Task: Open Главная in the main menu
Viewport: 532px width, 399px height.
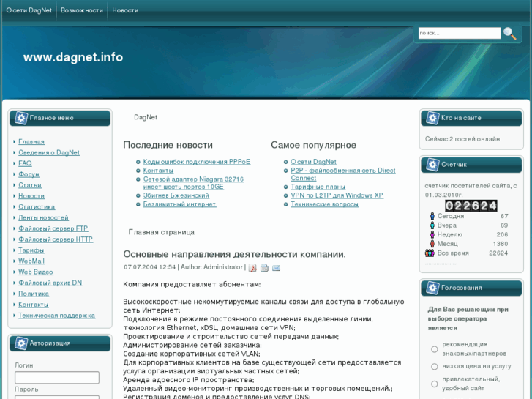Action: coord(31,141)
